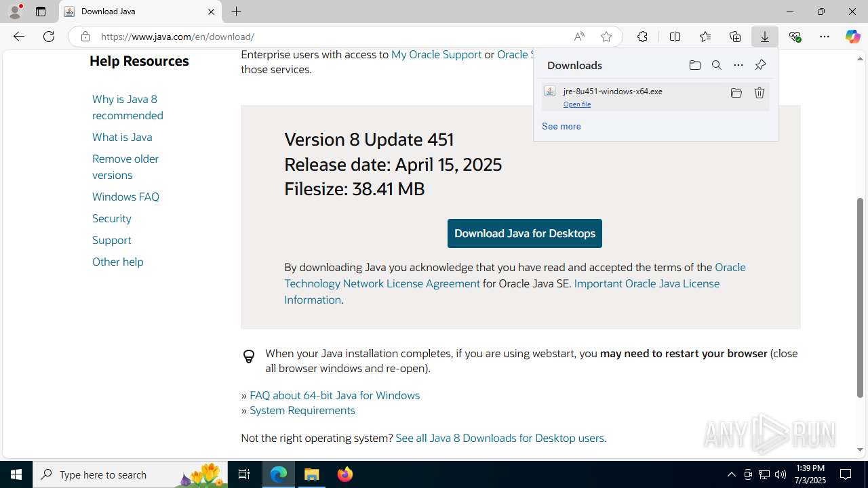Open the notification center icon

(846, 474)
